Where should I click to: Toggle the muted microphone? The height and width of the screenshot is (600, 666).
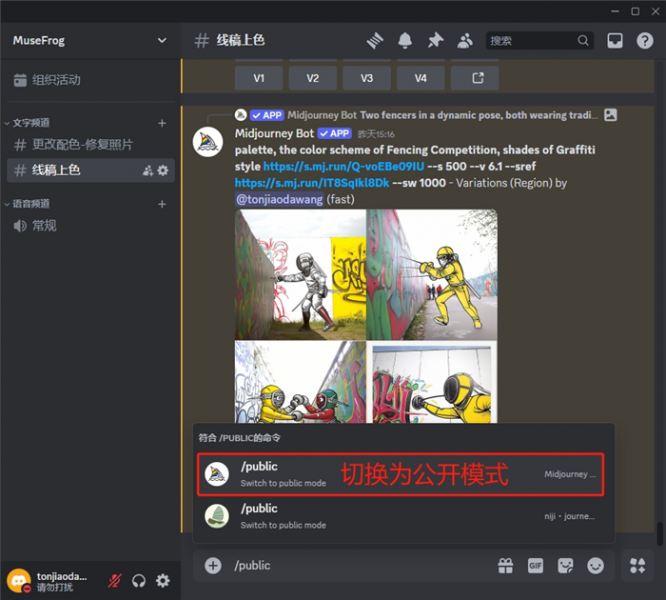(115, 581)
